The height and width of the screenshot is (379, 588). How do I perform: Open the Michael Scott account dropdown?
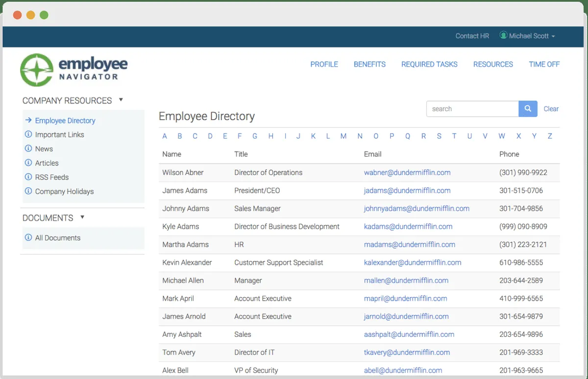click(x=527, y=36)
